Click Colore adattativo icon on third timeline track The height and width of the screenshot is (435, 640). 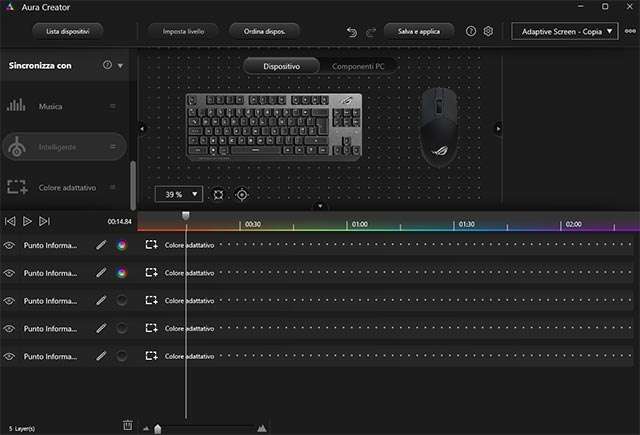[151, 300]
